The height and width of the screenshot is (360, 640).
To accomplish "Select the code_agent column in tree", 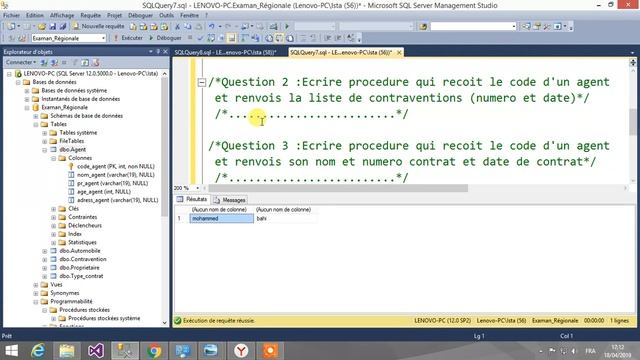I will (x=116, y=167).
